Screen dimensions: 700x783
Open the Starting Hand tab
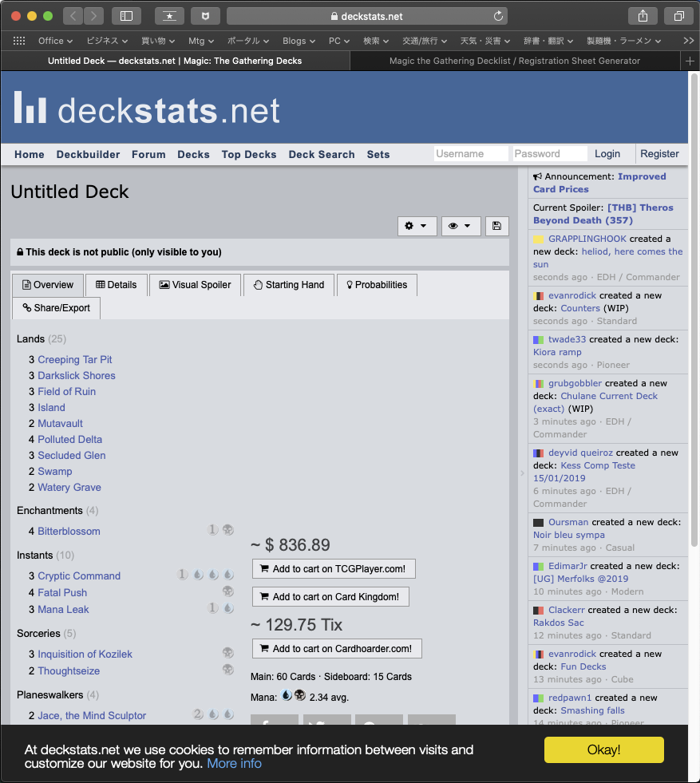tap(289, 285)
